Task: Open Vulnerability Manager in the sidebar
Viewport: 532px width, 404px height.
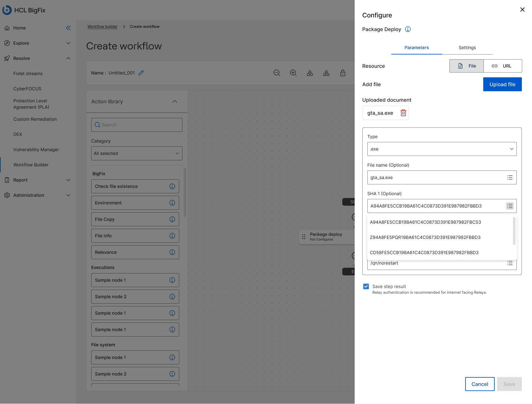Action: 36,150
